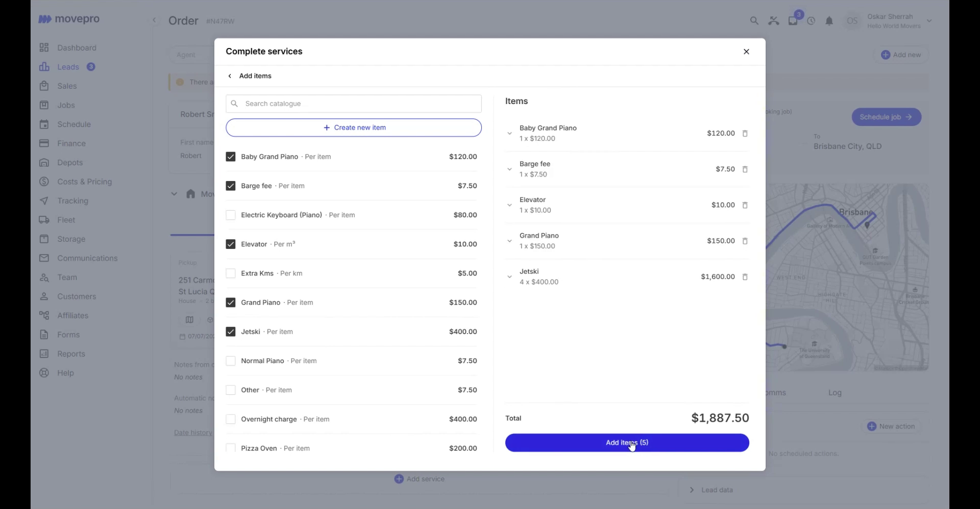Check Electric Keyboard (Piano) checkbox
Image resolution: width=980 pixels, height=509 pixels.
point(231,215)
